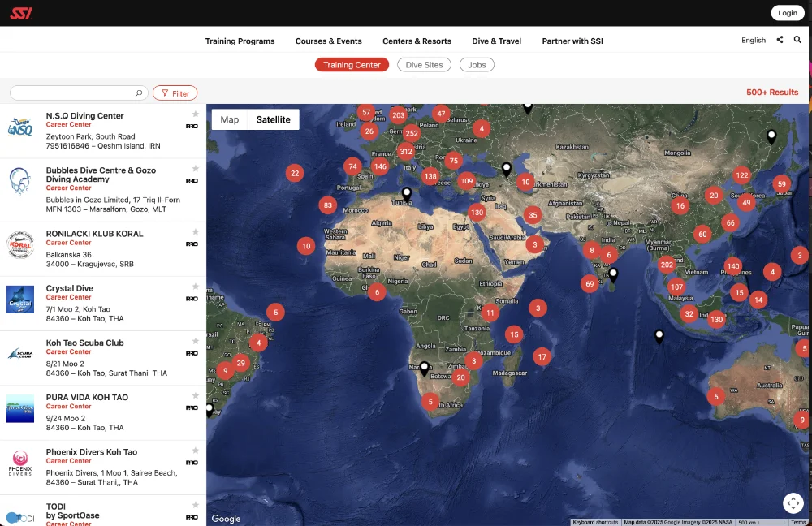This screenshot has height=526, width=812.
Task: Click cluster 202 near Thailand
Action: click(x=667, y=265)
